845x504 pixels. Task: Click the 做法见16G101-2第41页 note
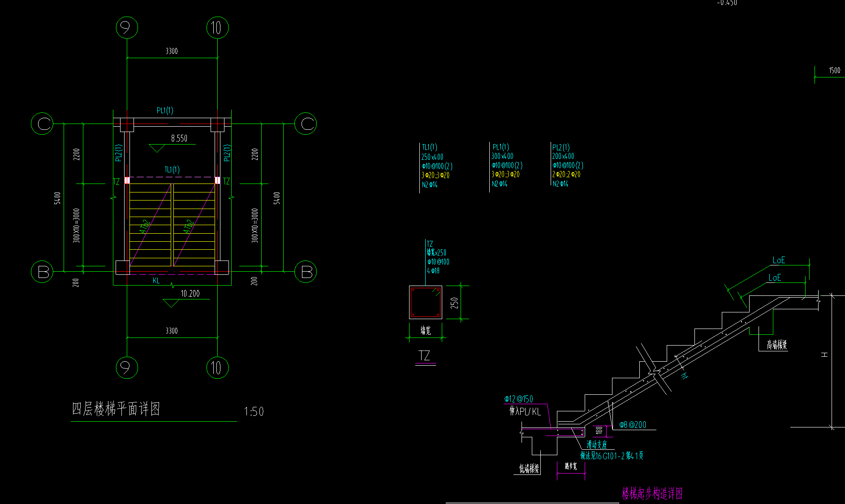coord(612,456)
